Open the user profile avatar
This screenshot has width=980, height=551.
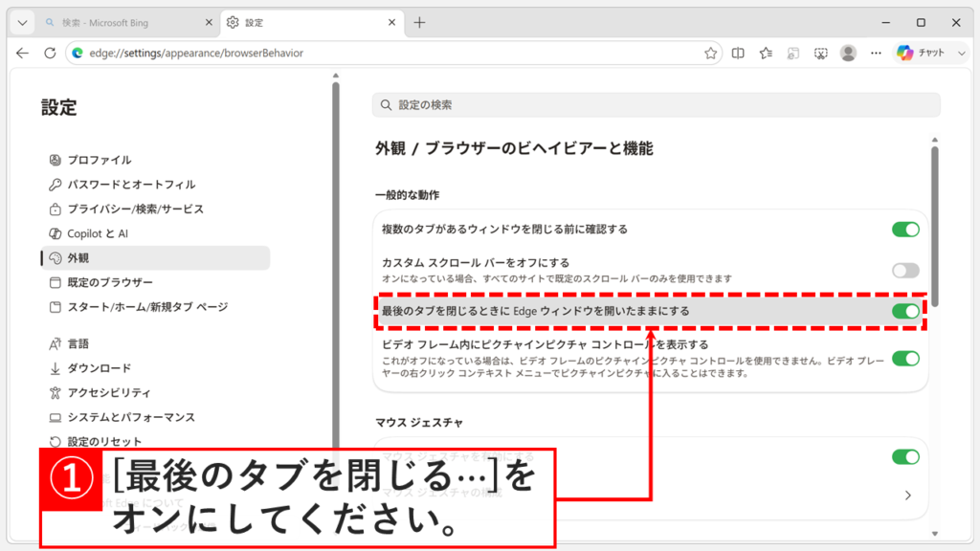(x=848, y=54)
